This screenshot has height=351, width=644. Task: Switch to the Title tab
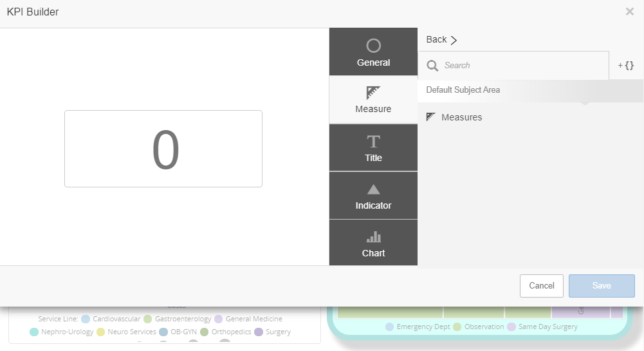pyautogui.click(x=373, y=147)
